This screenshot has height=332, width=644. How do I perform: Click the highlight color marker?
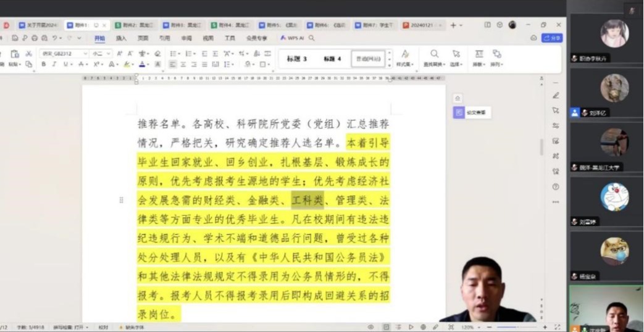127,64
